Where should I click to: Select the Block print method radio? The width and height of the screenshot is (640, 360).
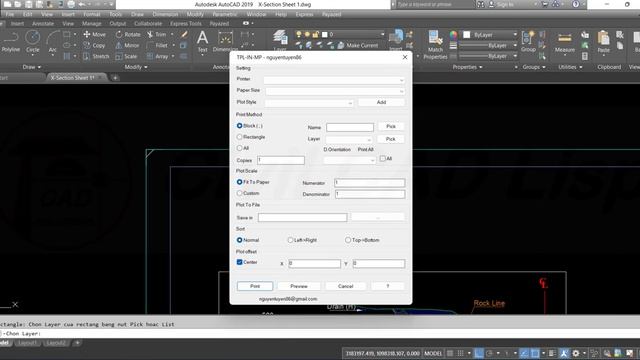(x=240, y=126)
